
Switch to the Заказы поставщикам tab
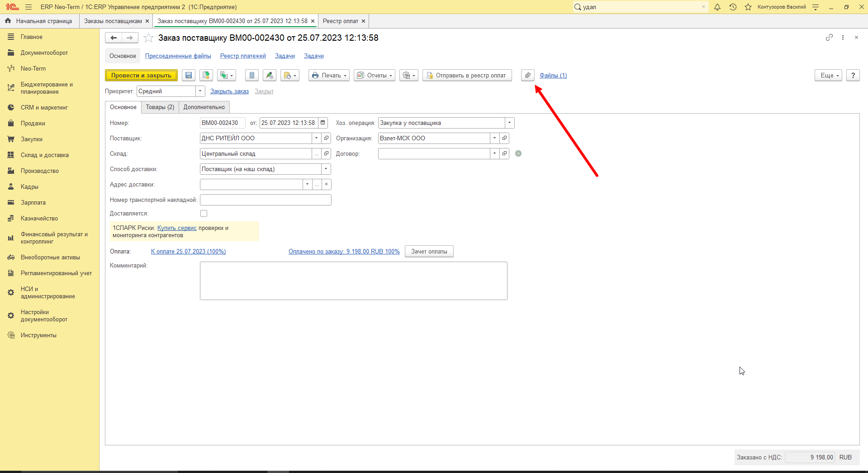pos(113,21)
